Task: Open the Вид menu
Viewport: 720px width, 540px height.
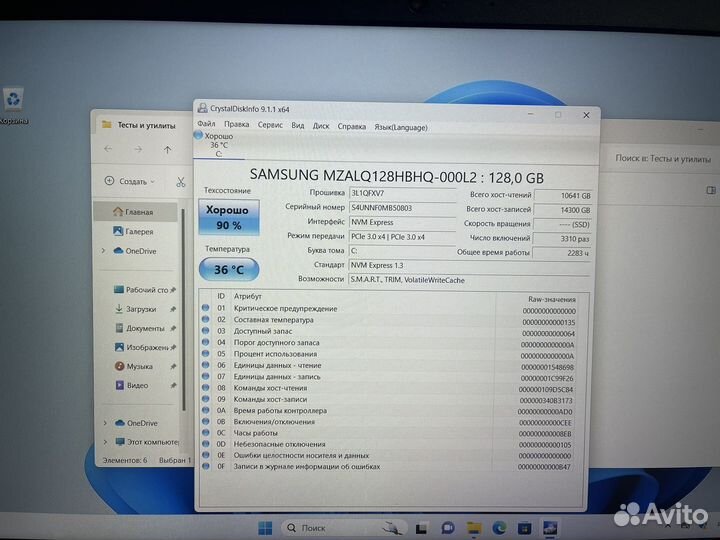Action: click(298, 125)
